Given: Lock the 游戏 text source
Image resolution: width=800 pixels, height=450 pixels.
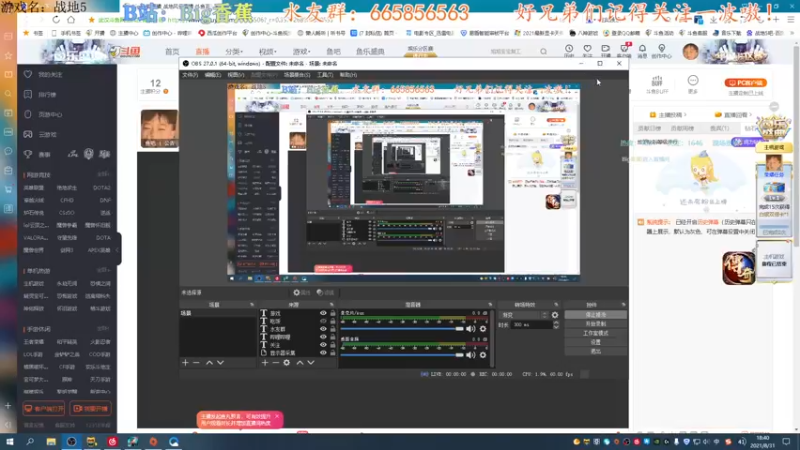Looking at the screenshot, I should point(333,313).
